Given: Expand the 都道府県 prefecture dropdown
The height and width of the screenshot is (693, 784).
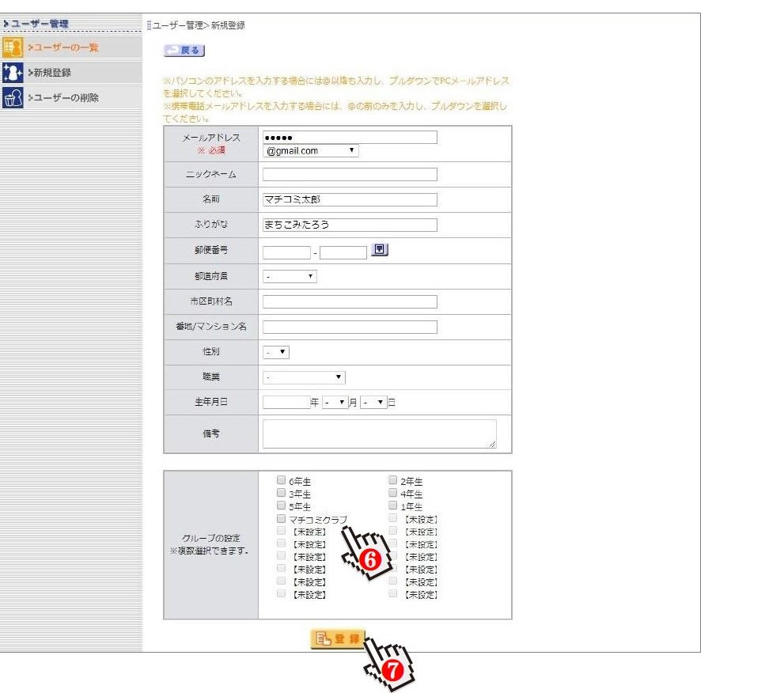Looking at the screenshot, I should 289,277.
